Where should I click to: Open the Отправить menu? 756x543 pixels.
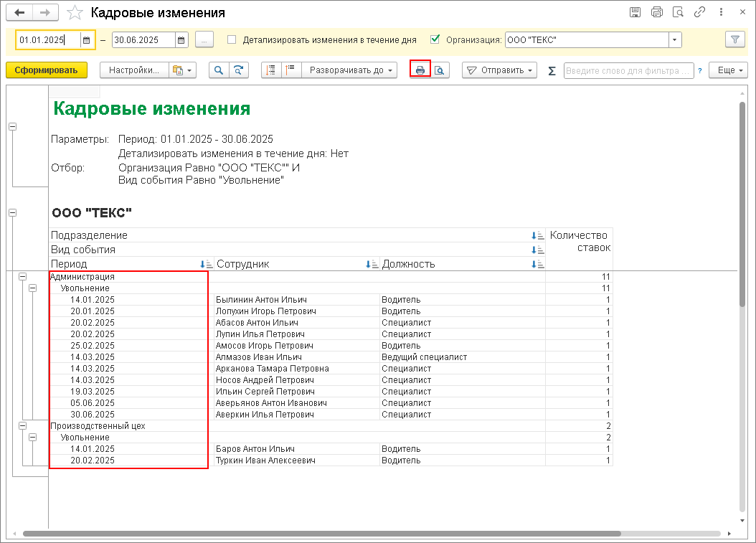pyautogui.click(x=499, y=70)
